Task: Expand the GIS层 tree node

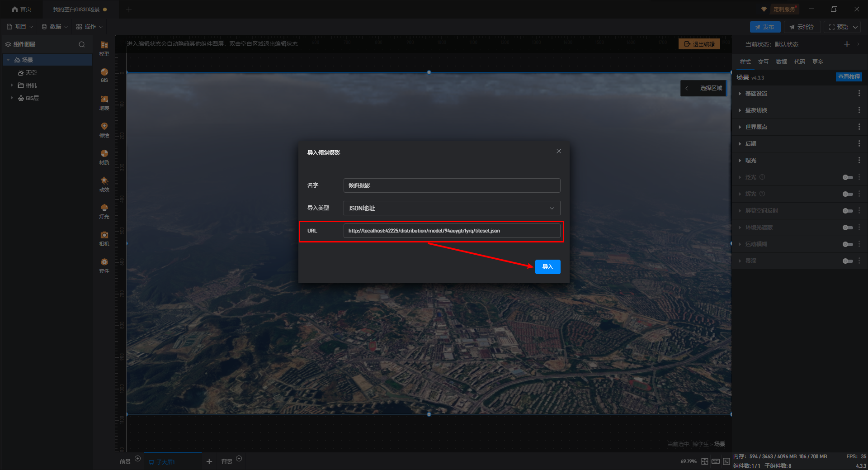Action: click(12, 98)
